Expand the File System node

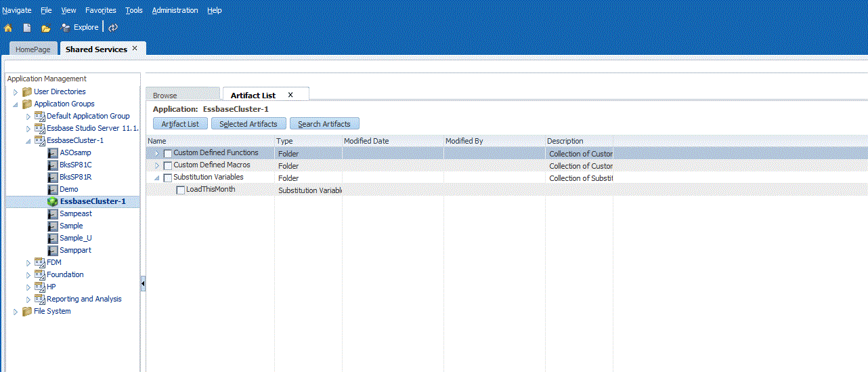pos(16,312)
